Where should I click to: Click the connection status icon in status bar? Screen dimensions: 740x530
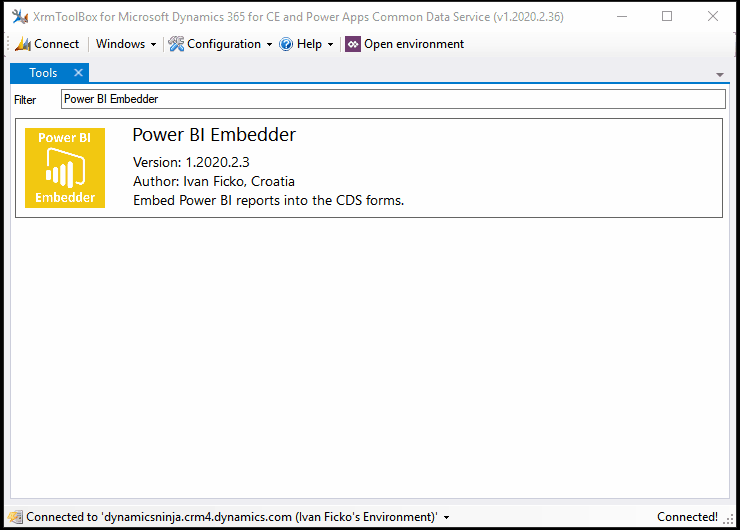15,517
